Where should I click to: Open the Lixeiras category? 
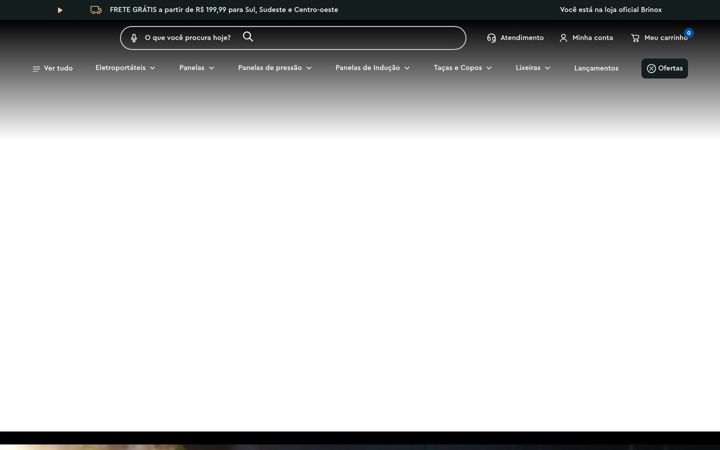coord(528,68)
